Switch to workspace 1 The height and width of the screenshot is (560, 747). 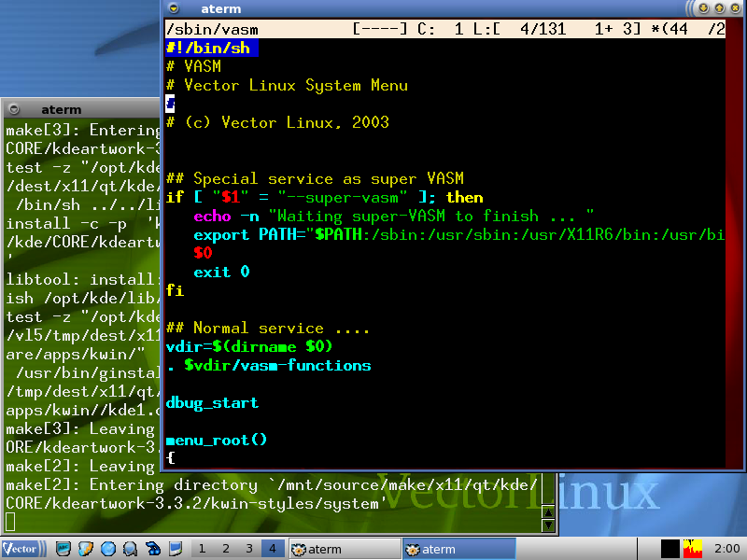pyautogui.click(x=203, y=549)
